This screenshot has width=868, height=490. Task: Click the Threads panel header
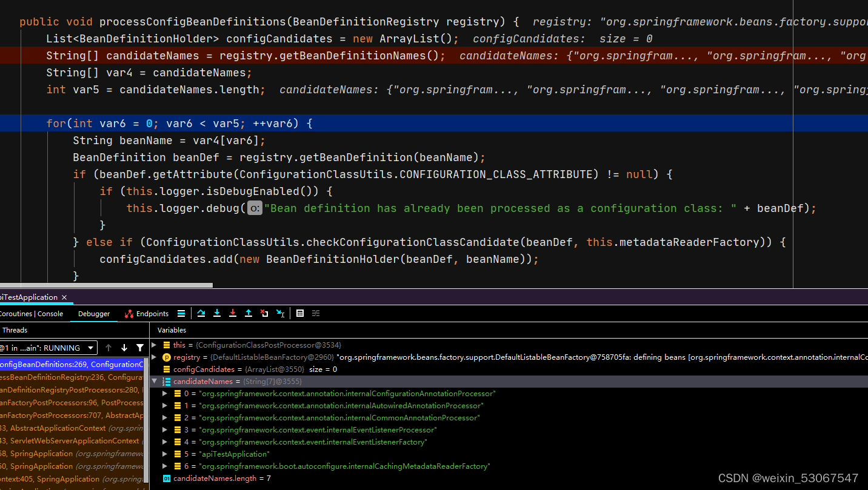pyautogui.click(x=15, y=330)
